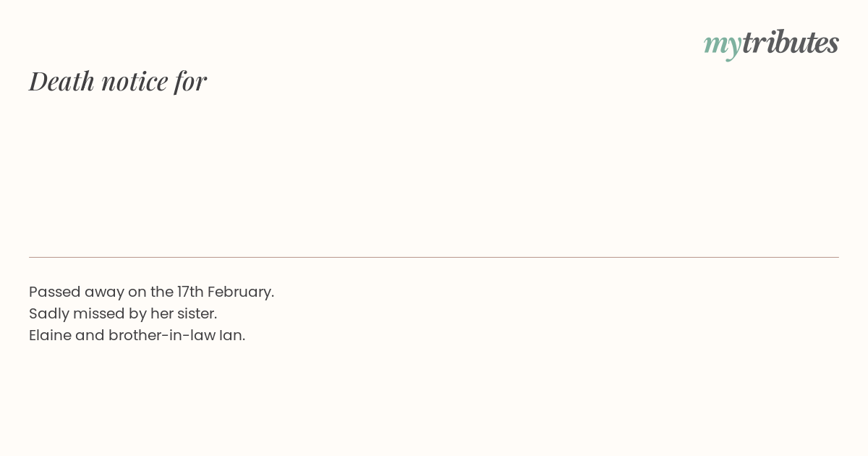
Task: Click the mytributes logo
Action: (x=771, y=43)
